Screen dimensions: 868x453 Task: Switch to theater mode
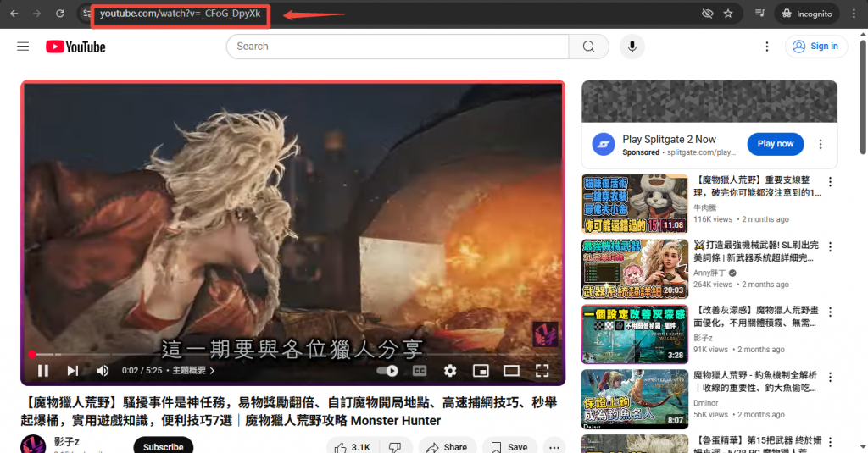click(x=511, y=371)
